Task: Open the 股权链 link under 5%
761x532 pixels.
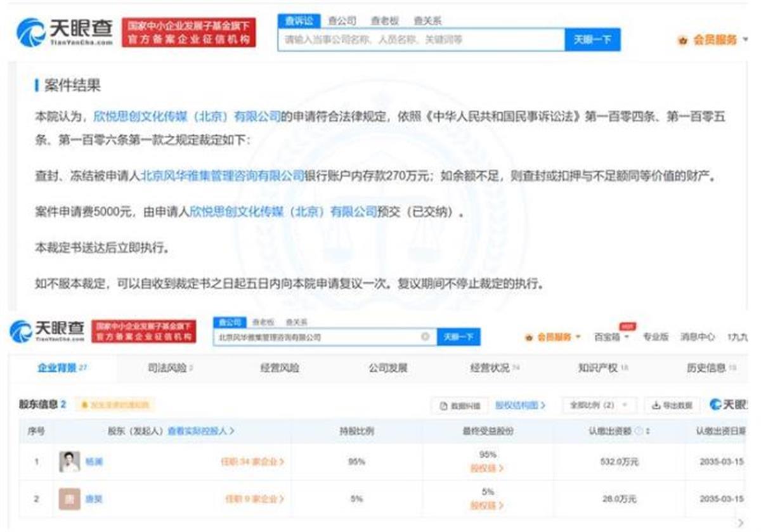Action: tap(487, 505)
